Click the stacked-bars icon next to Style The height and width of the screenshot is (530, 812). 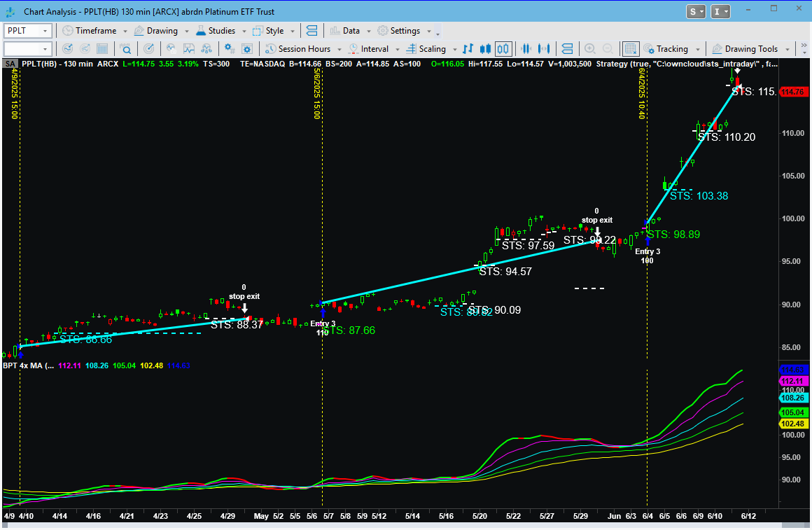coord(311,31)
